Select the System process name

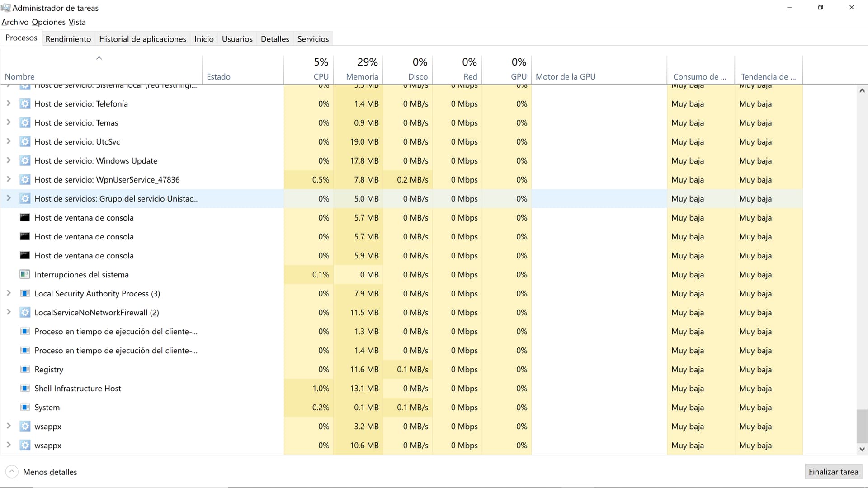click(47, 408)
